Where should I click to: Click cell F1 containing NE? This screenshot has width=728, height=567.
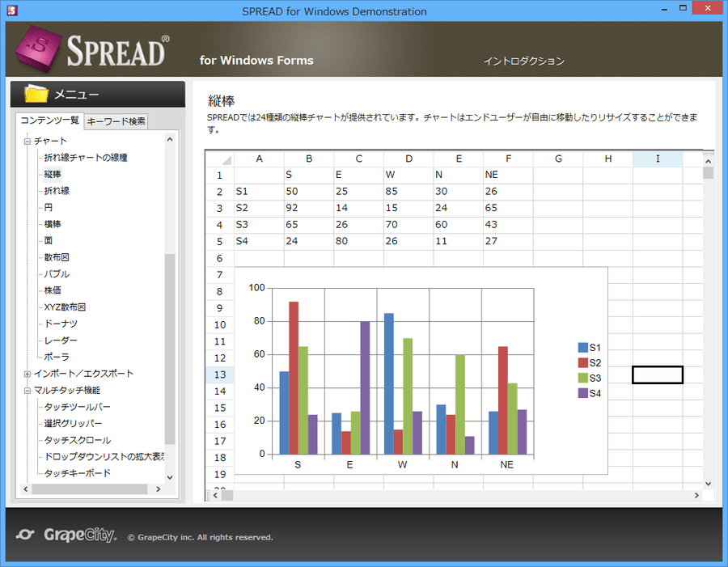(x=508, y=175)
